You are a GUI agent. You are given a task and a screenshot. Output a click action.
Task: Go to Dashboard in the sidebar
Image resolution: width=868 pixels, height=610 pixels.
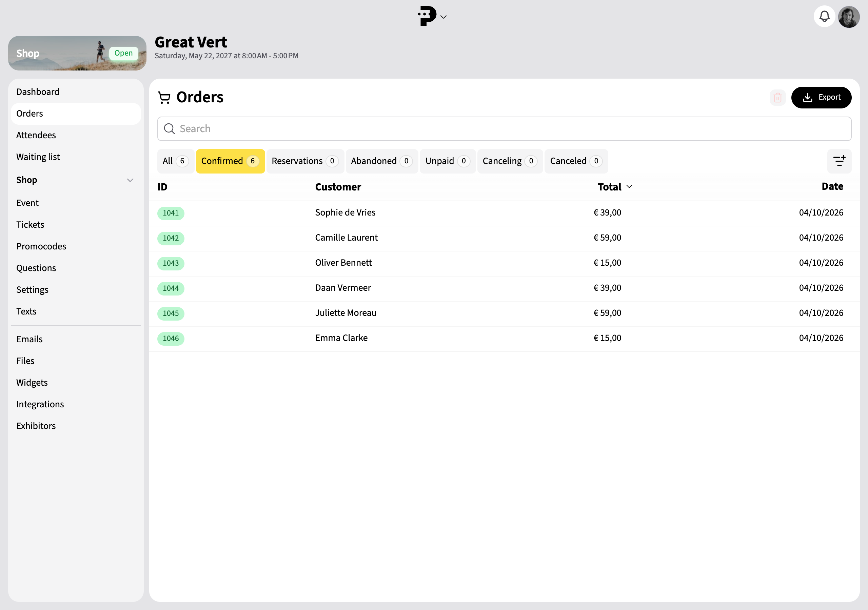[x=76, y=92]
